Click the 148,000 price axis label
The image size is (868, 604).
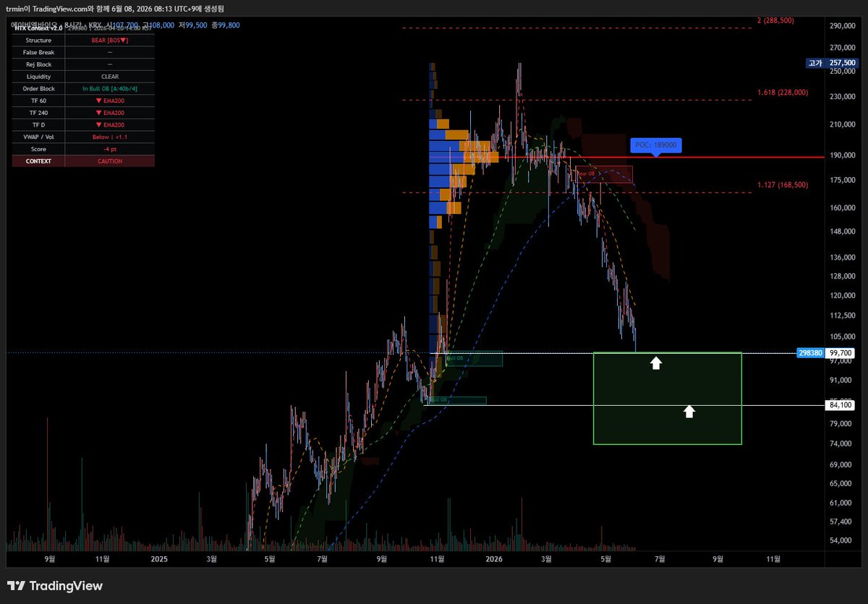[842, 231]
